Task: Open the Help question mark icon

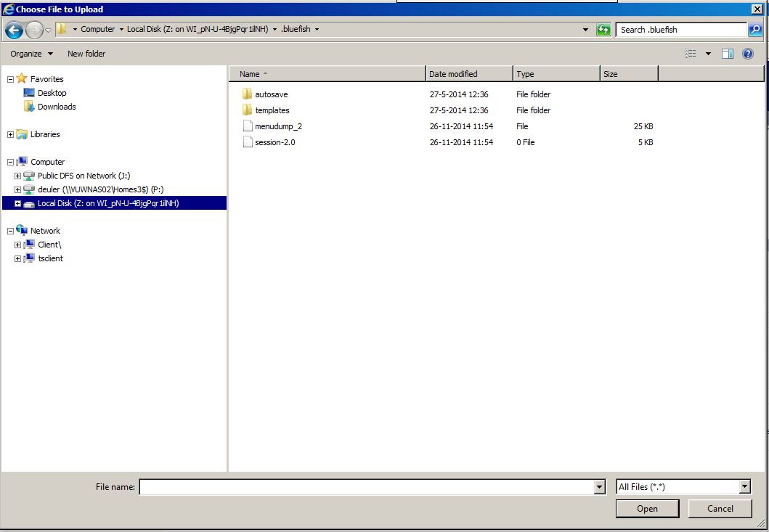Action: [x=748, y=54]
